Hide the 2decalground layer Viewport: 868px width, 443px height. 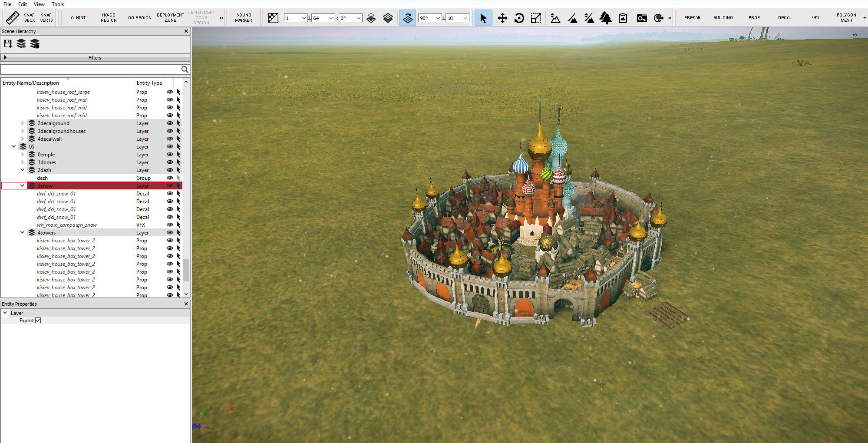pyautogui.click(x=170, y=123)
